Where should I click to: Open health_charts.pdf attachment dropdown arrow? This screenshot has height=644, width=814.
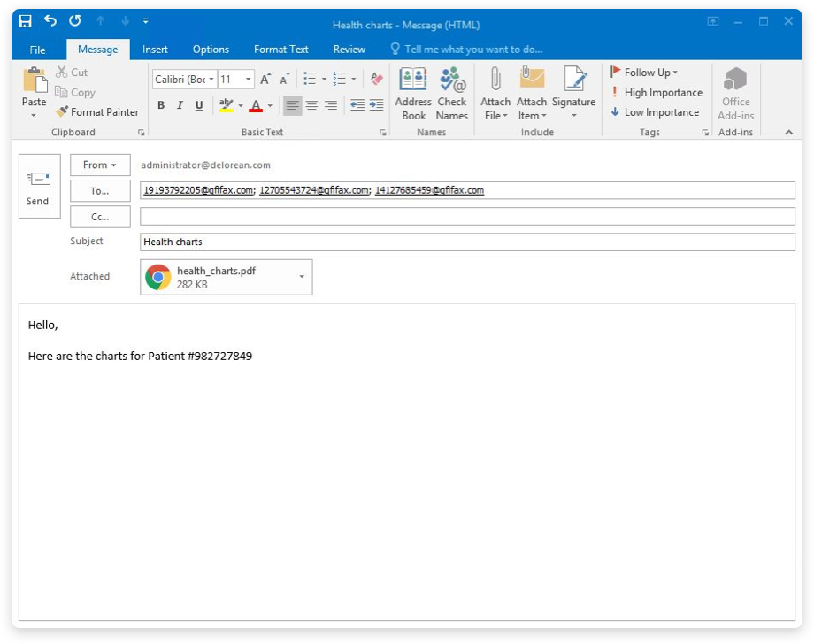click(x=302, y=277)
